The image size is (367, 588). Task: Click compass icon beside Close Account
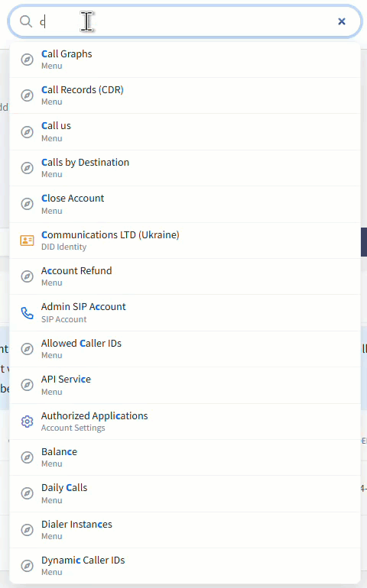[27, 204]
